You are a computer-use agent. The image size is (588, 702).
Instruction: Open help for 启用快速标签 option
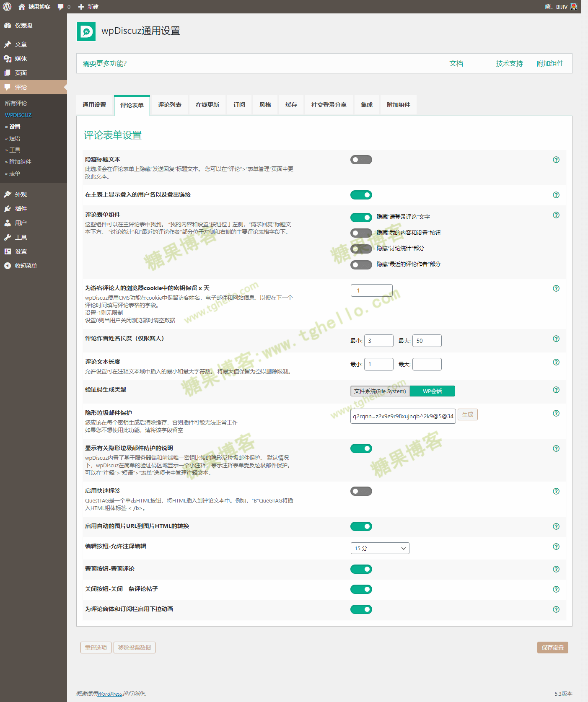pos(556,491)
